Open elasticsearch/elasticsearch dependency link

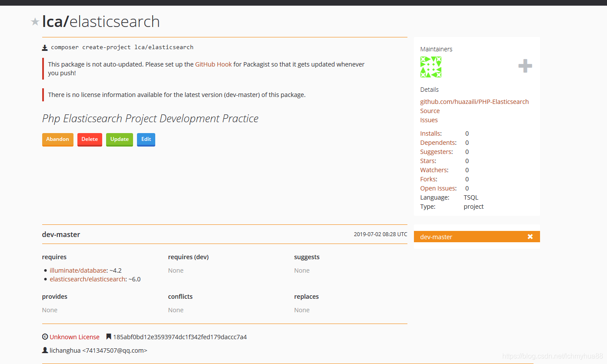point(88,279)
